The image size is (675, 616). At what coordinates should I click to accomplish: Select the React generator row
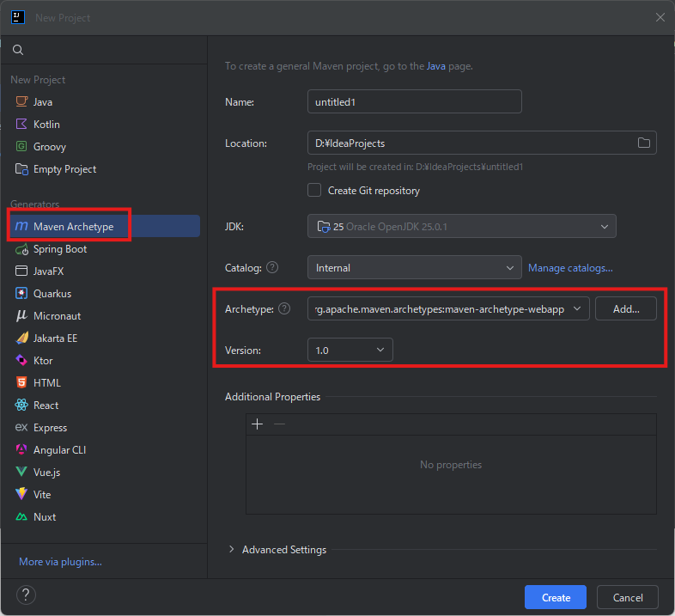105,406
